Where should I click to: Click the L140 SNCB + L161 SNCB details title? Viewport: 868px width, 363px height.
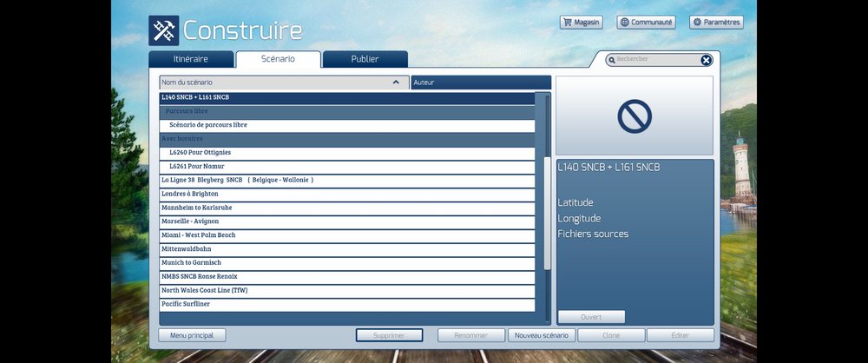coord(609,168)
